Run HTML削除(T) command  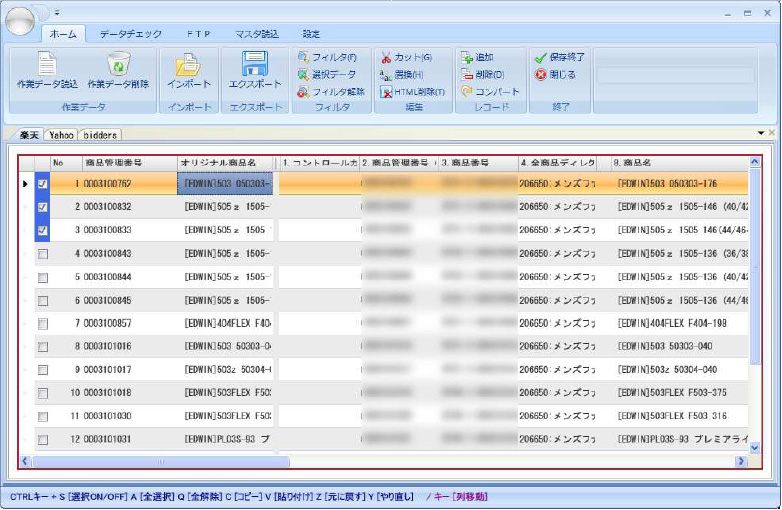point(412,92)
